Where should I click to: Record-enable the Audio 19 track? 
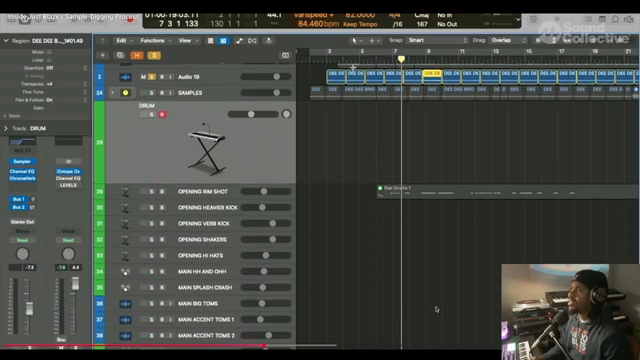click(162, 77)
